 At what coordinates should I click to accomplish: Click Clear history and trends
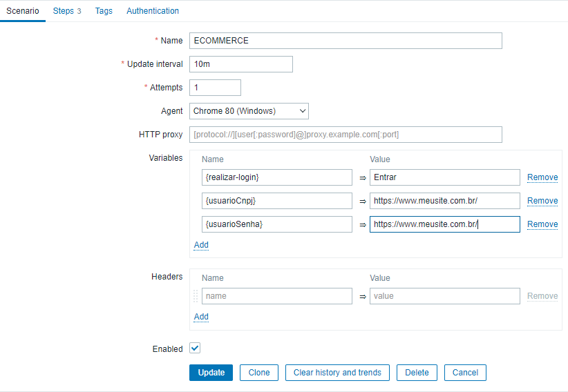point(337,373)
